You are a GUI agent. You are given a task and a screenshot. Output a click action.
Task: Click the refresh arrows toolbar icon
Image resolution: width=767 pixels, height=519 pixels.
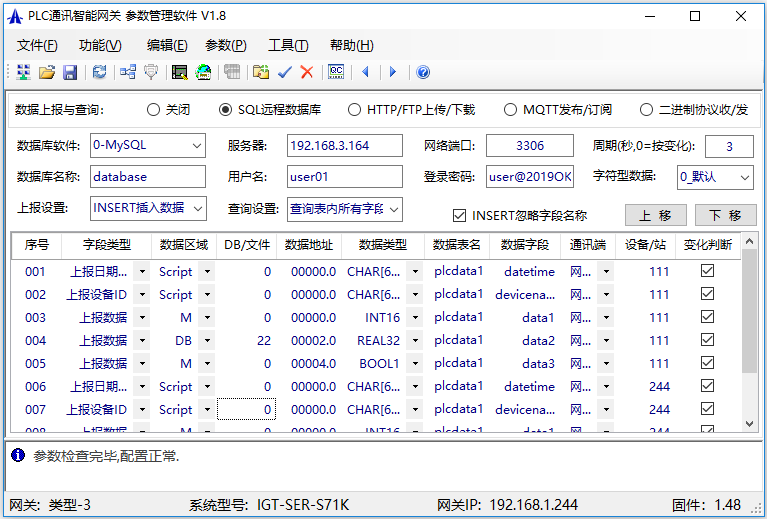point(100,72)
